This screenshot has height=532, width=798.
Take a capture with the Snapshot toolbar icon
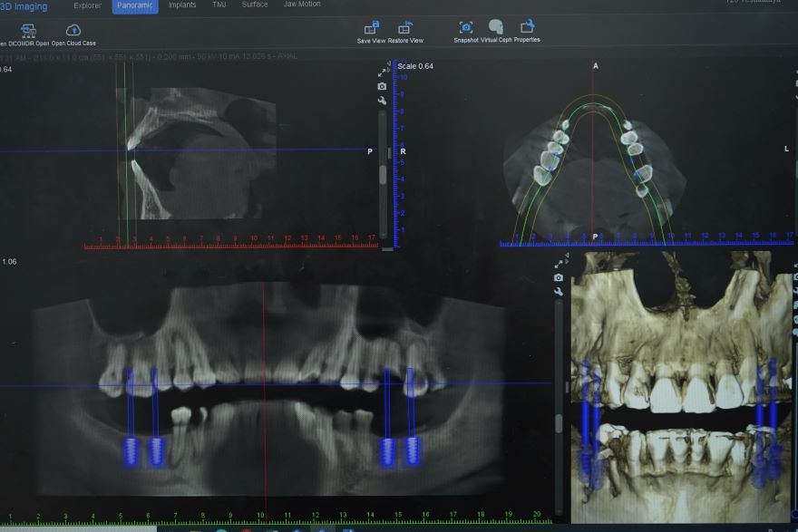[466, 28]
